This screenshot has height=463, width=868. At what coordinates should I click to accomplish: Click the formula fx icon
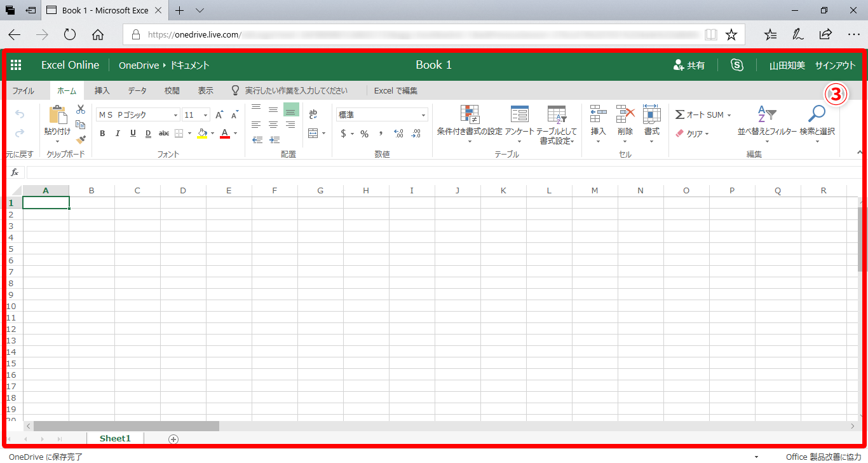(15, 172)
